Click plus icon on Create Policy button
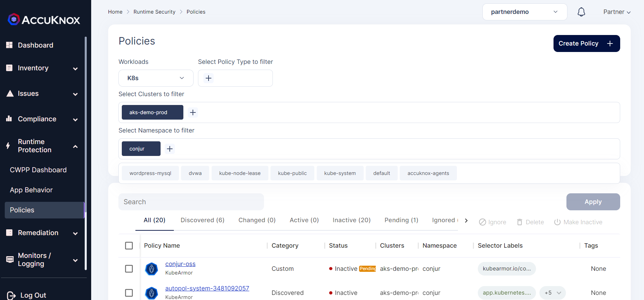This screenshot has height=300, width=644. tap(610, 43)
